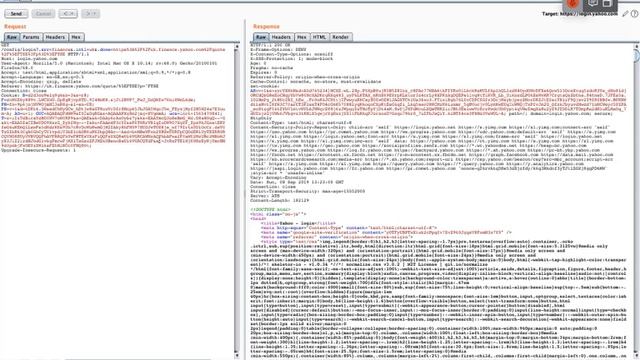Screen dimensions: 640x360
Task: Click the "<!DOCTYPE html>" line in response
Action: [270, 209]
